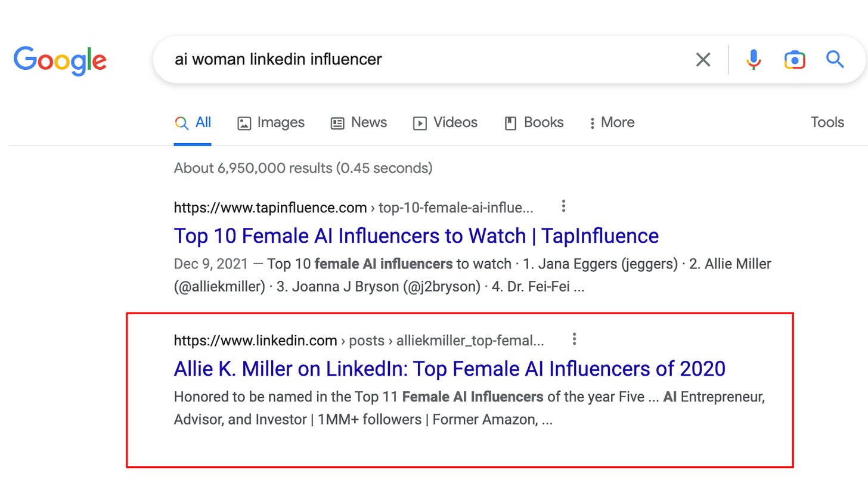Switch to the Images tab

coord(271,123)
